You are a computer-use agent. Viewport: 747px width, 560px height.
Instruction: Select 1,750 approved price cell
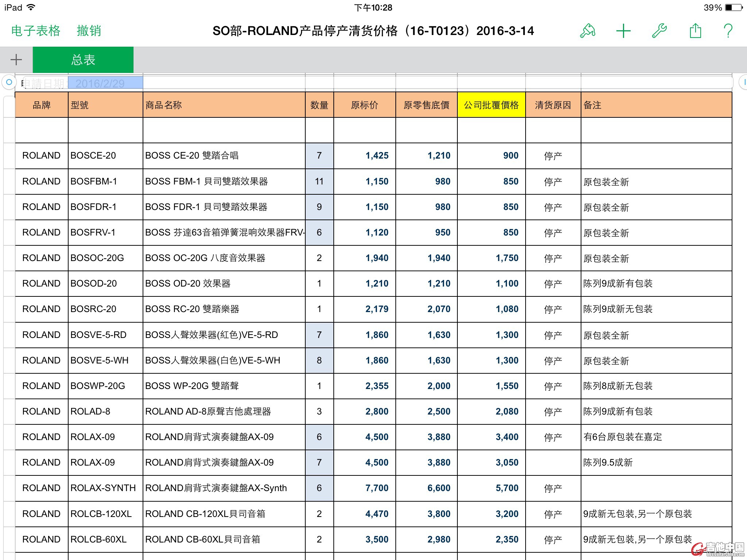(x=491, y=258)
